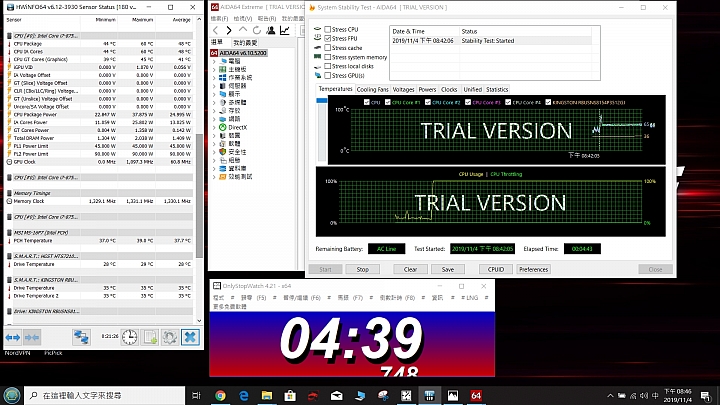
Task: Switch to the Clocks tab
Action: pos(449,90)
